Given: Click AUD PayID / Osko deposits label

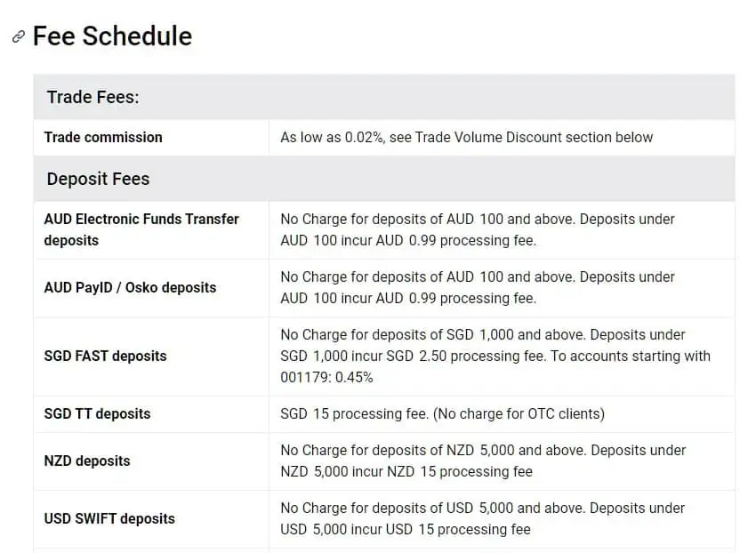Looking at the screenshot, I should (x=130, y=288).
